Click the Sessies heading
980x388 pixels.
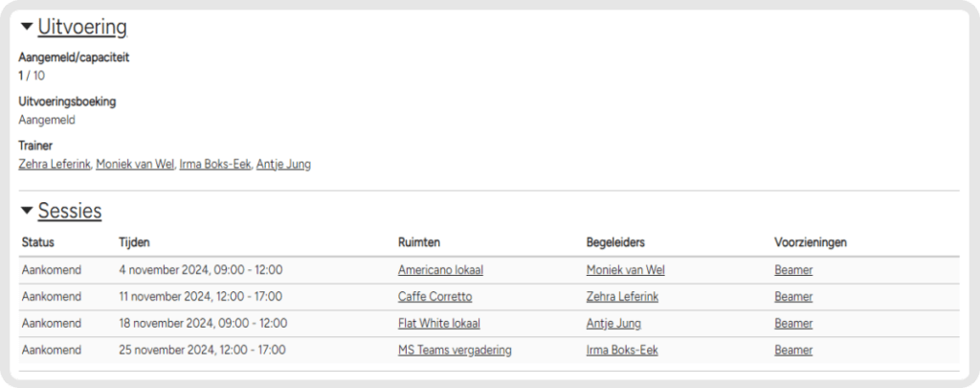point(70,211)
